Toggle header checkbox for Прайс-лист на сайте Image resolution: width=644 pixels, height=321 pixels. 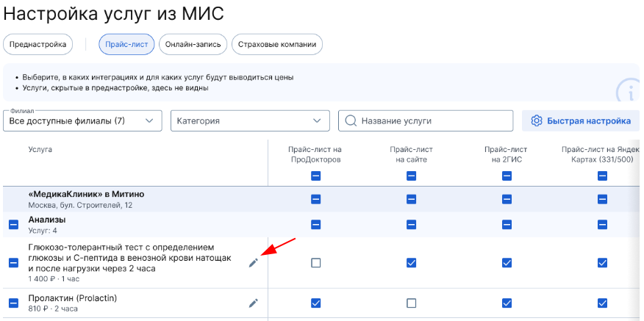(411, 176)
